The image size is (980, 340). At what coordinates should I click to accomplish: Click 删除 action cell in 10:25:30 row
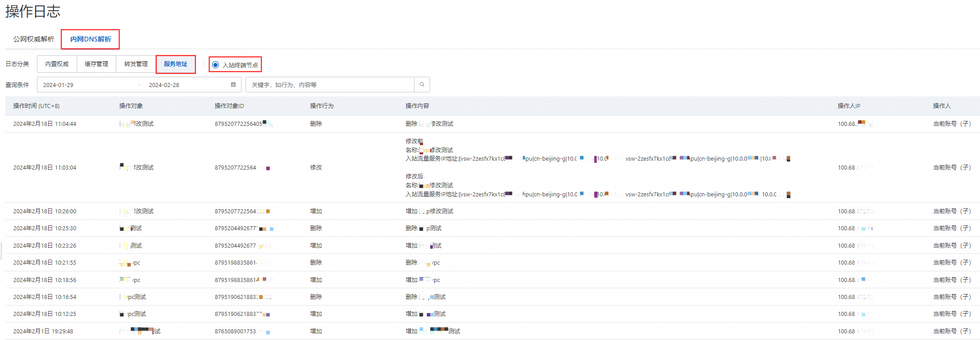316,228
